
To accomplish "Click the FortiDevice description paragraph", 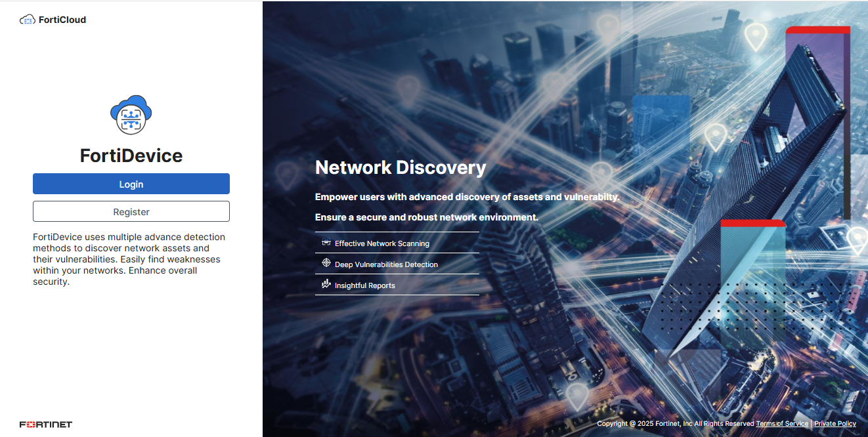I will 131,259.
